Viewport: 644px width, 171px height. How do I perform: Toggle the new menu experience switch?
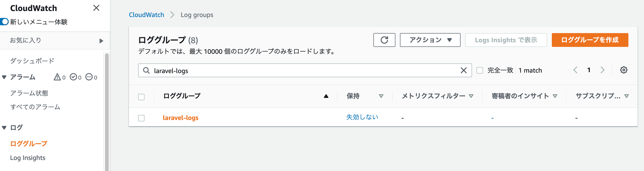[x=5, y=22]
